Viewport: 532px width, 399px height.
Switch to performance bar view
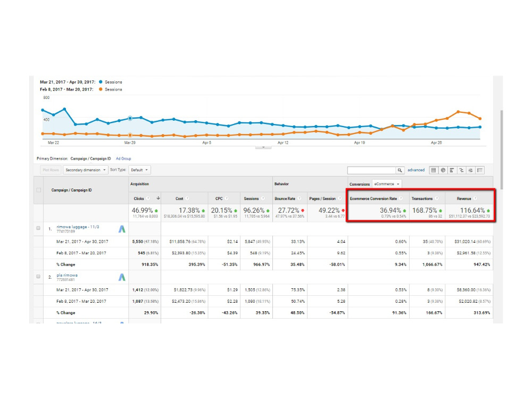(x=452, y=170)
